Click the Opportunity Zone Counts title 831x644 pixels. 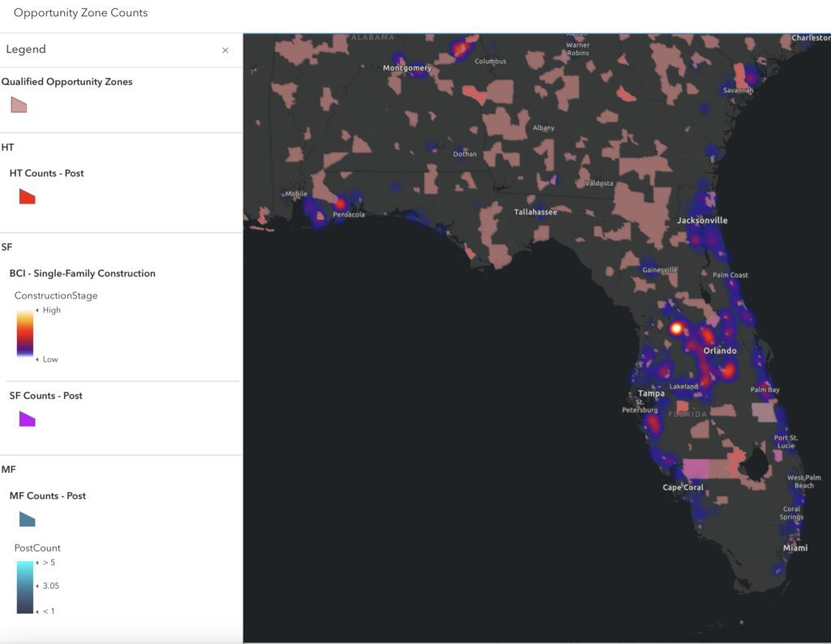pos(80,13)
